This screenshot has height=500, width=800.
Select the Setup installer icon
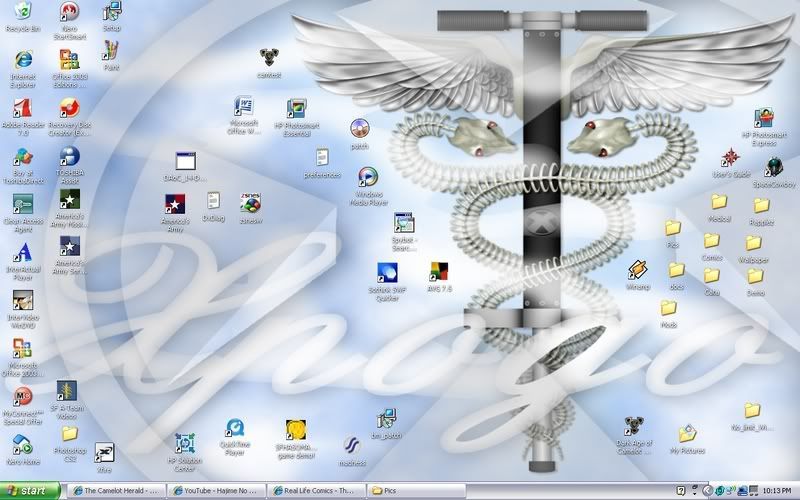tap(111, 11)
